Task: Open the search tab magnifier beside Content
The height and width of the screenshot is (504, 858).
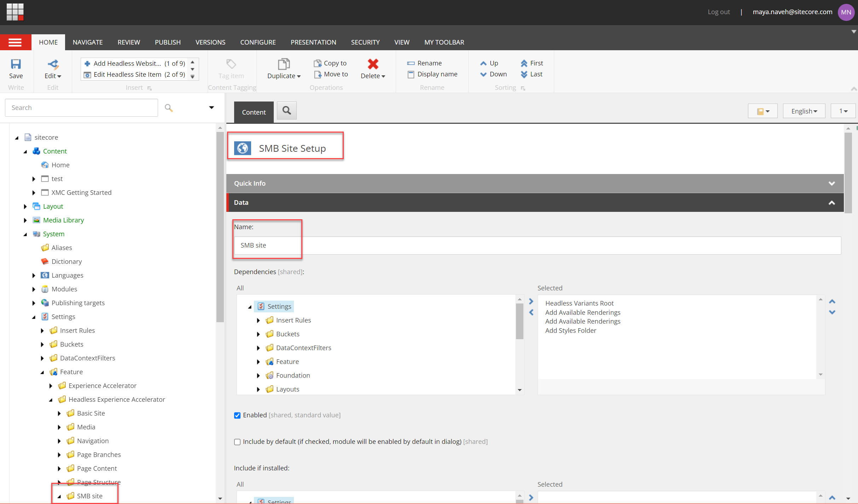Action: pos(286,111)
